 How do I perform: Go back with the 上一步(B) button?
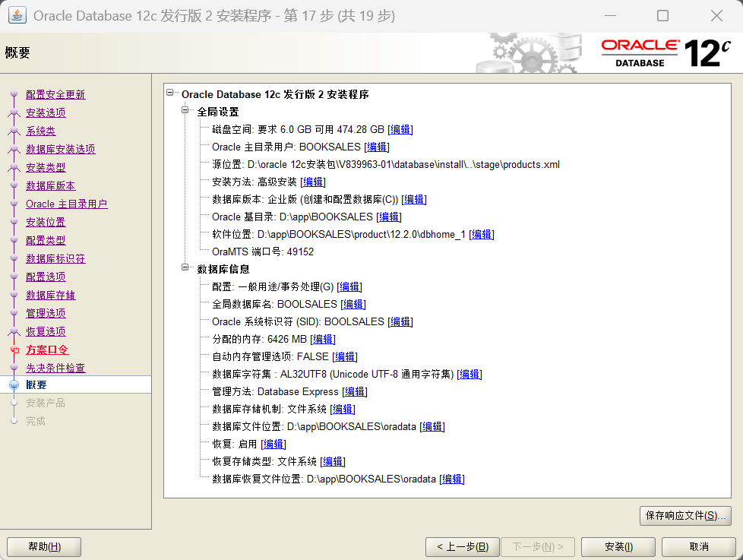coord(463,547)
